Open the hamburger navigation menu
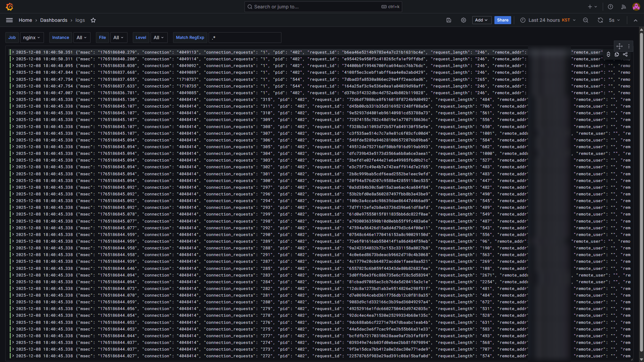This screenshot has width=644, height=362. point(9,20)
